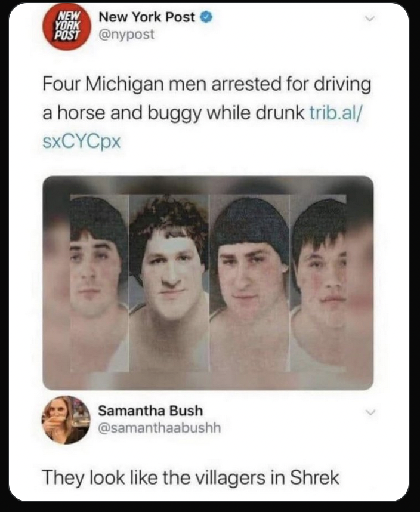Select the rightmost mugshot panel
Screen dimensions: 420x512
(x=318, y=283)
